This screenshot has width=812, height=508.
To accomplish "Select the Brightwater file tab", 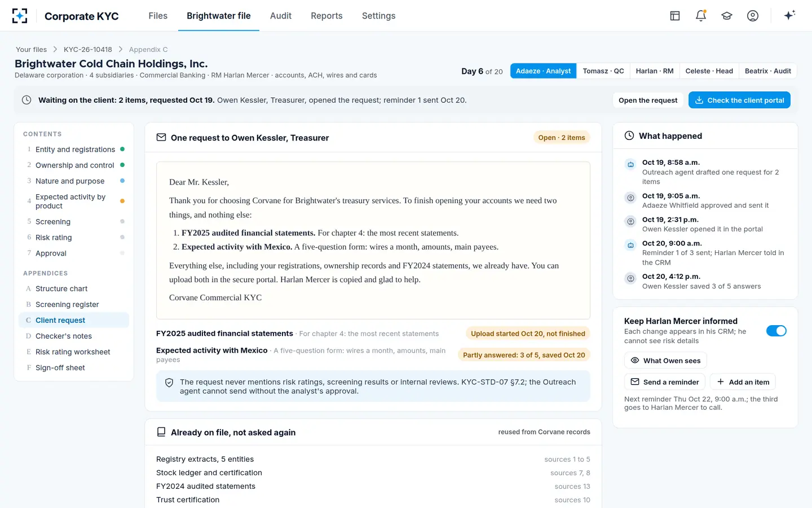I will click(219, 16).
